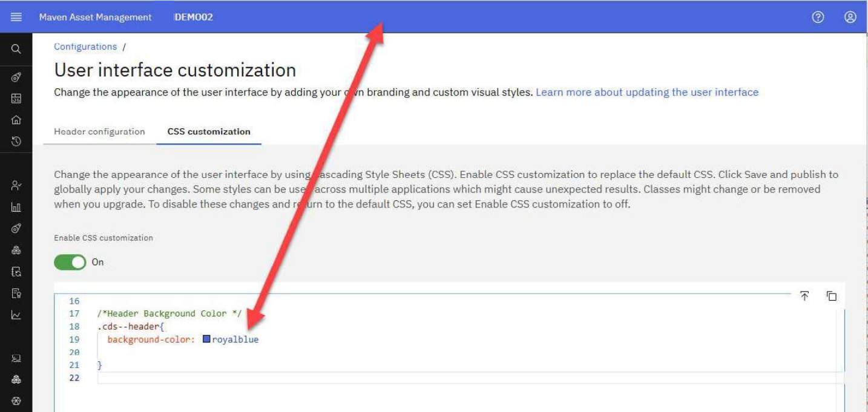Click the search magnifier in sidebar
This screenshot has width=868, height=412.
16,49
